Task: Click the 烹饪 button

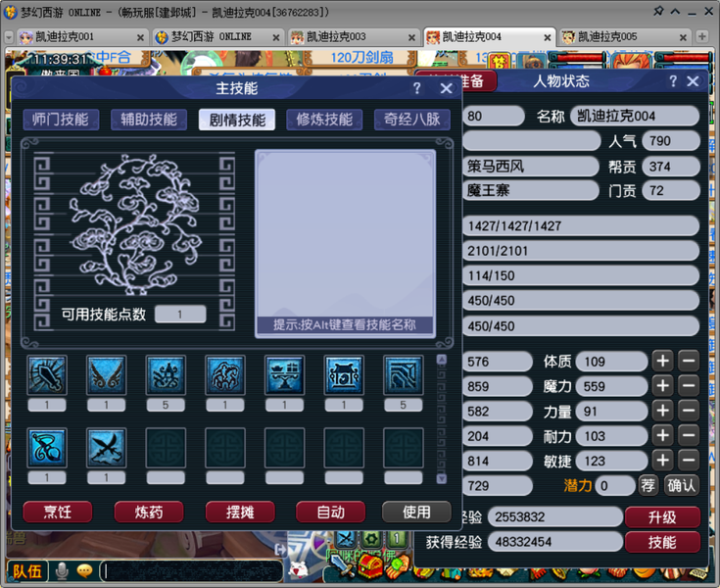Action: (x=58, y=512)
